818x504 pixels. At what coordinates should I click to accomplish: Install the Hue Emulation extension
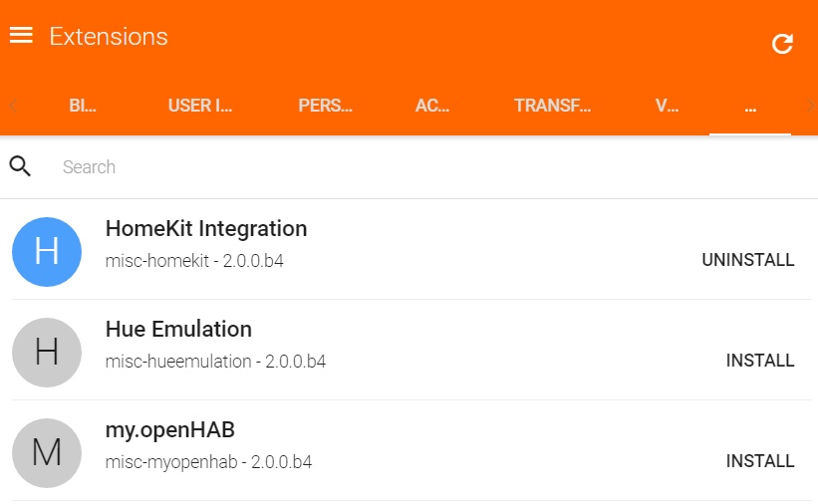tap(760, 360)
